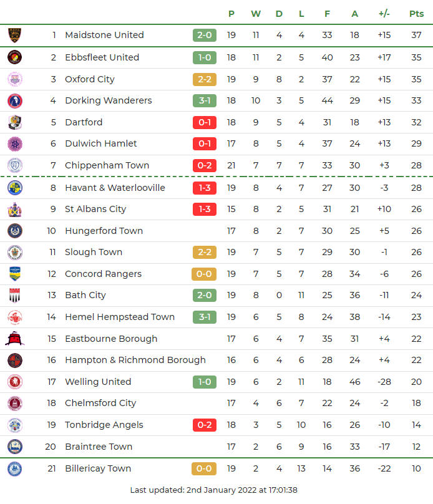The width and height of the screenshot is (433, 504).
Task: Click the Bath City club crest
Action: (14, 295)
